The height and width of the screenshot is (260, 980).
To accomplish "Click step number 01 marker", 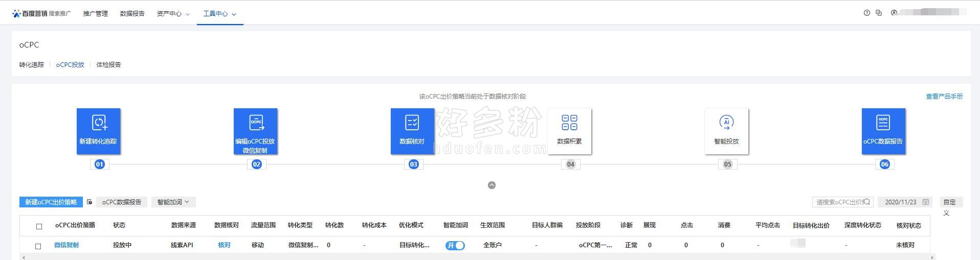I will coord(100,164).
